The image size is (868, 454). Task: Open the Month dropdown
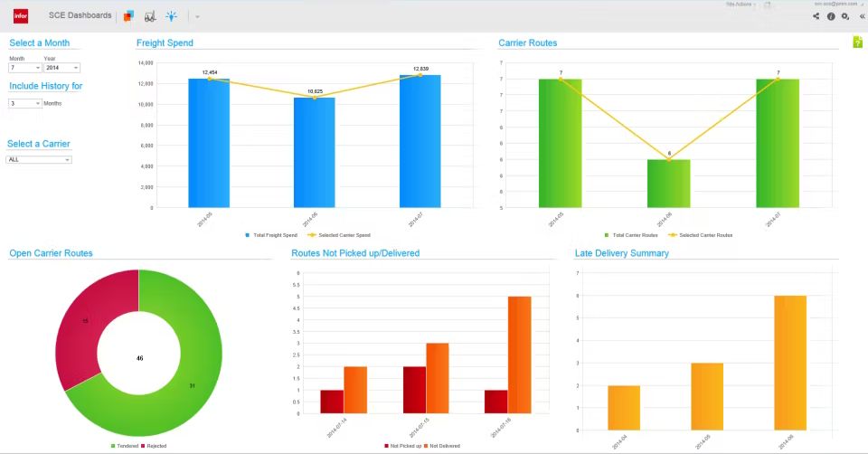[x=25, y=68]
